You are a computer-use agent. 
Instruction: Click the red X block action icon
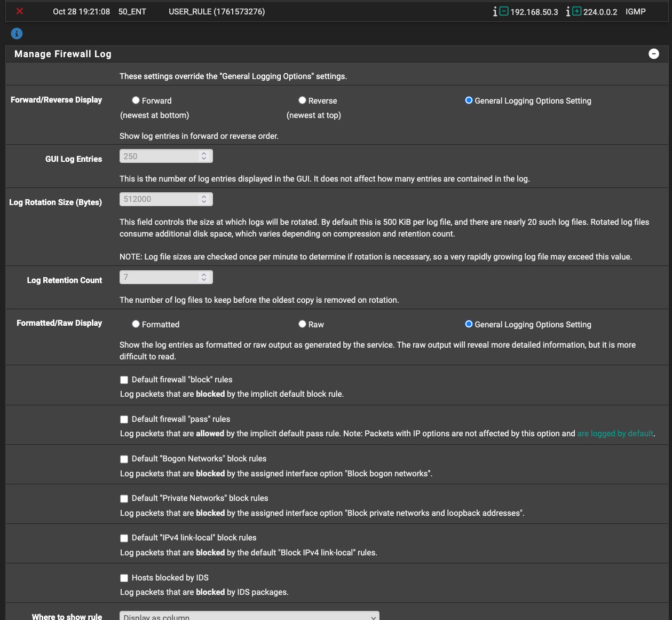(20, 11)
